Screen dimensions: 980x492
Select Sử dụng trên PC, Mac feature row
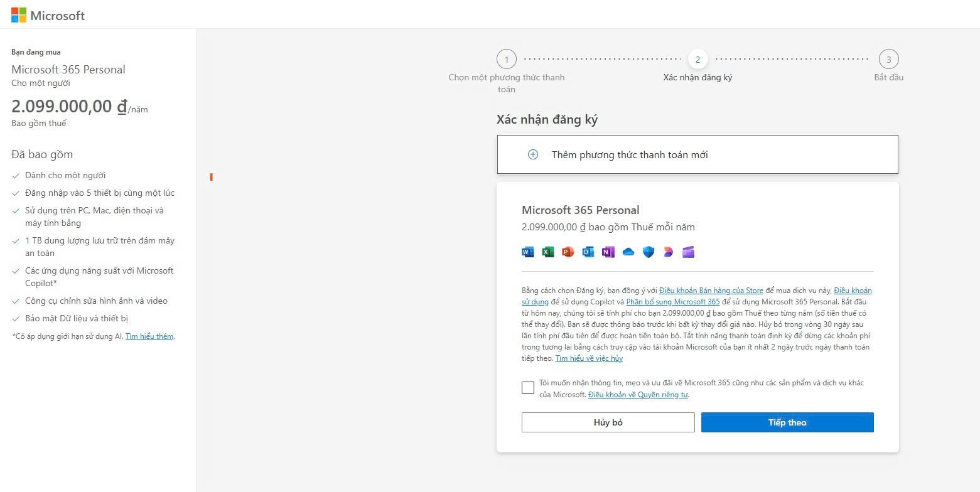pos(88,217)
